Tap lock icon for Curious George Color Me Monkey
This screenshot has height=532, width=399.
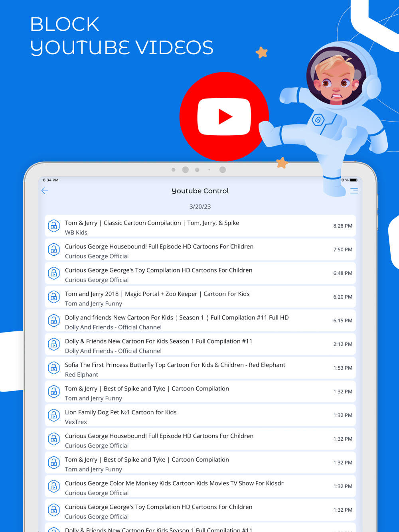coord(54,486)
